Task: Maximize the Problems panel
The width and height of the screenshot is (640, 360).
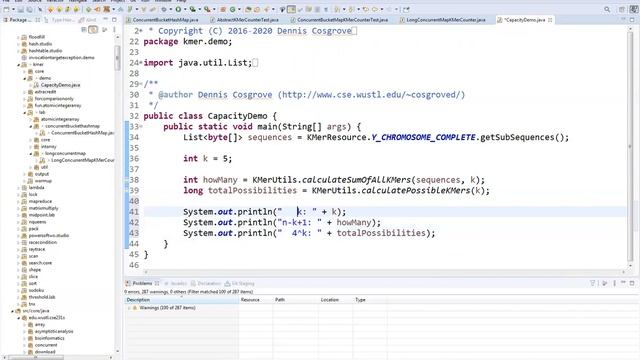Action: pyautogui.click(x=632, y=283)
